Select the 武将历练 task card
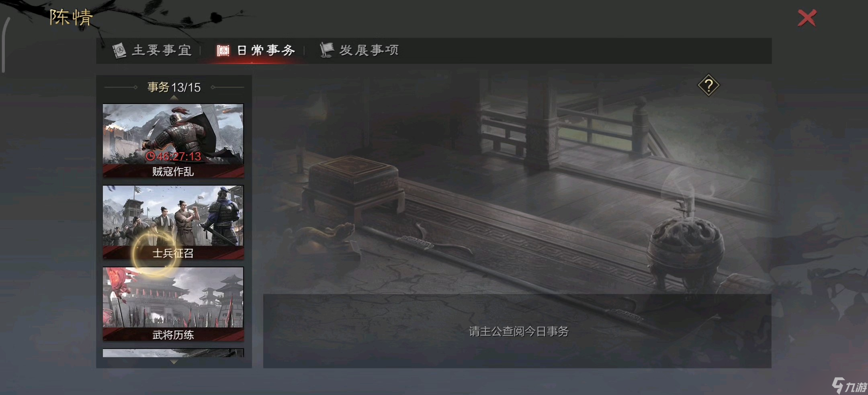Image resolution: width=868 pixels, height=395 pixels. [173, 304]
